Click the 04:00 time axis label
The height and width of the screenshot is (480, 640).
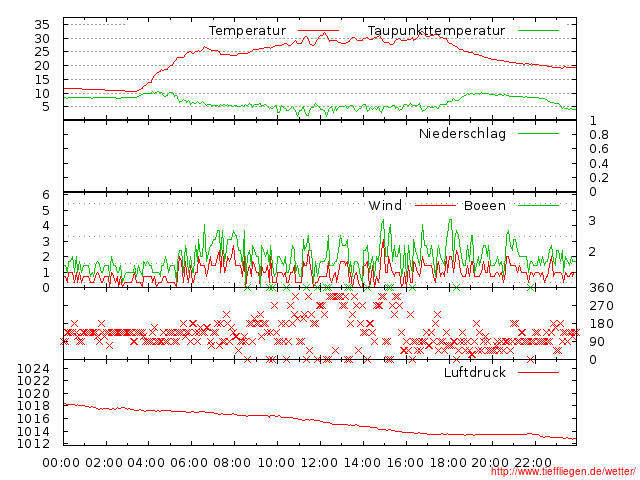147,463
